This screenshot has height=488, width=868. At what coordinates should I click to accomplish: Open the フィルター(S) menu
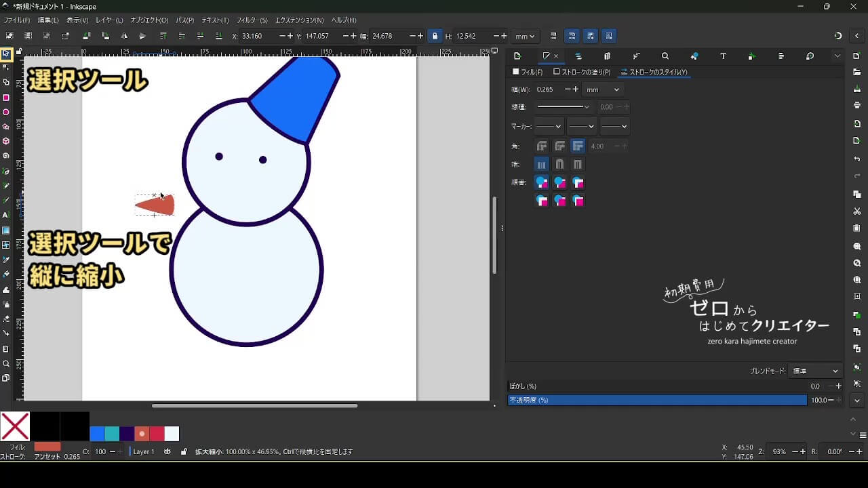point(252,20)
